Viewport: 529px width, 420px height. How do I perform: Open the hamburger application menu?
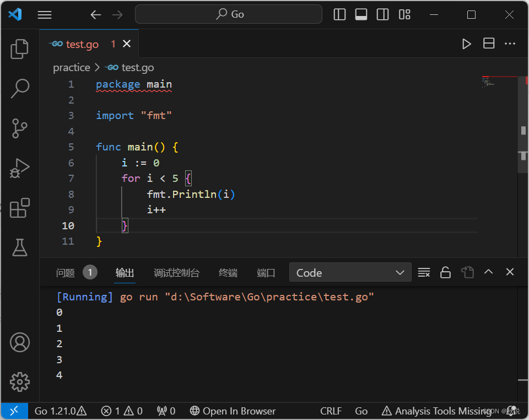[x=45, y=15]
